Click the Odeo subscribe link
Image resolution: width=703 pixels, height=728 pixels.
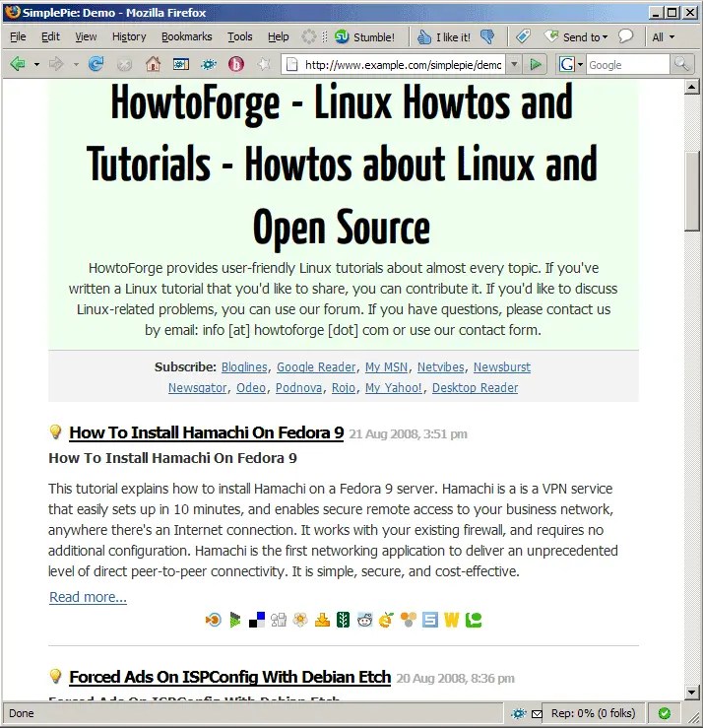pyautogui.click(x=251, y=388)
